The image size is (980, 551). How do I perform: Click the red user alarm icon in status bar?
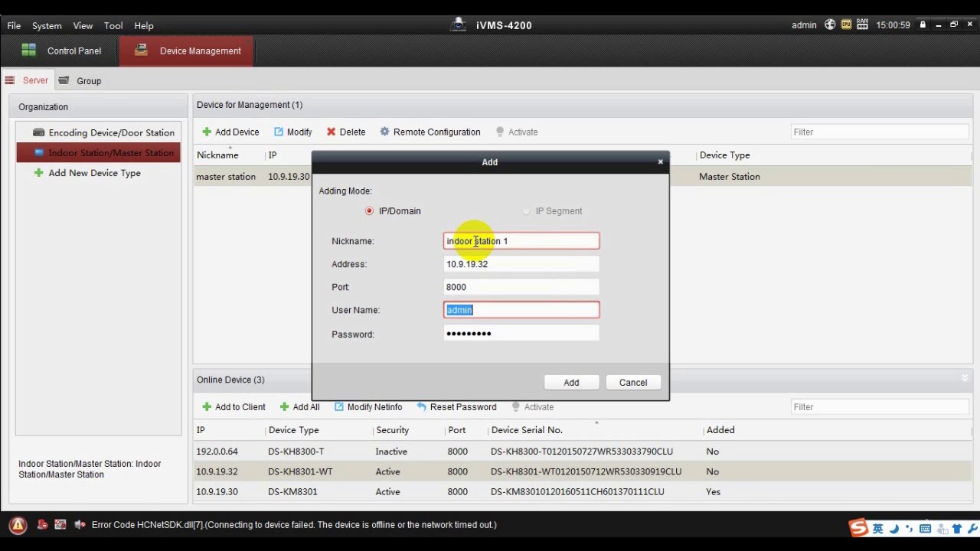pos(42,525)
